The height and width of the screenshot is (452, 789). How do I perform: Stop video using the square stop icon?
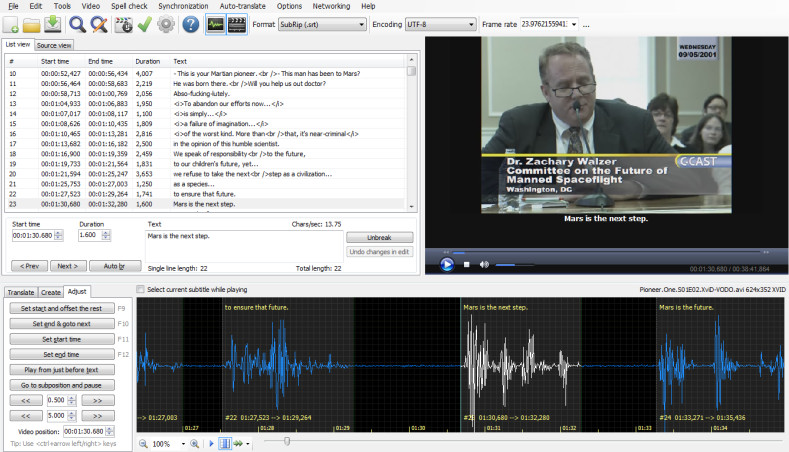click(466, 264)
